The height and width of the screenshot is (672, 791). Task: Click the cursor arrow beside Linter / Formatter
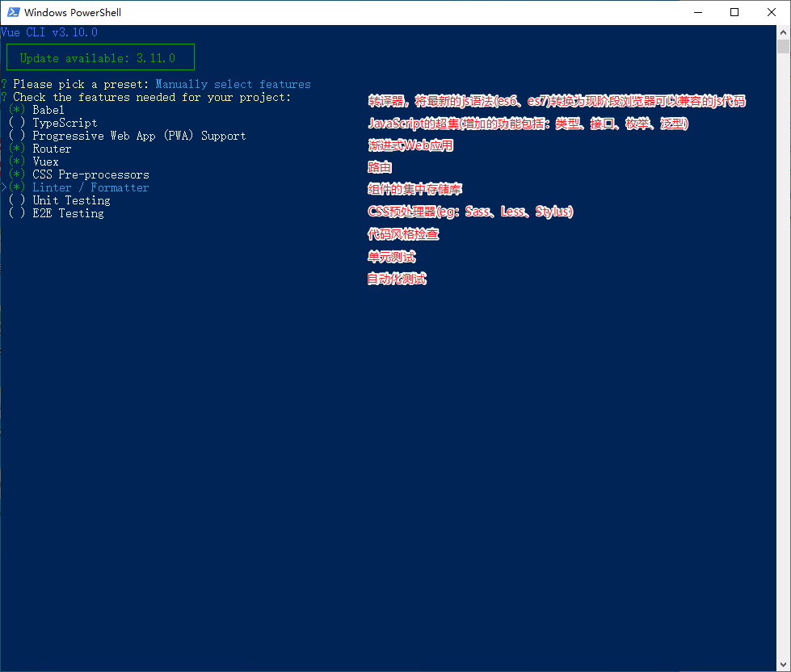tap(3, 187)
